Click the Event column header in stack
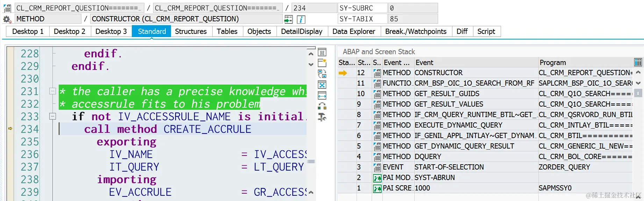644x201 pixels. 476,63
